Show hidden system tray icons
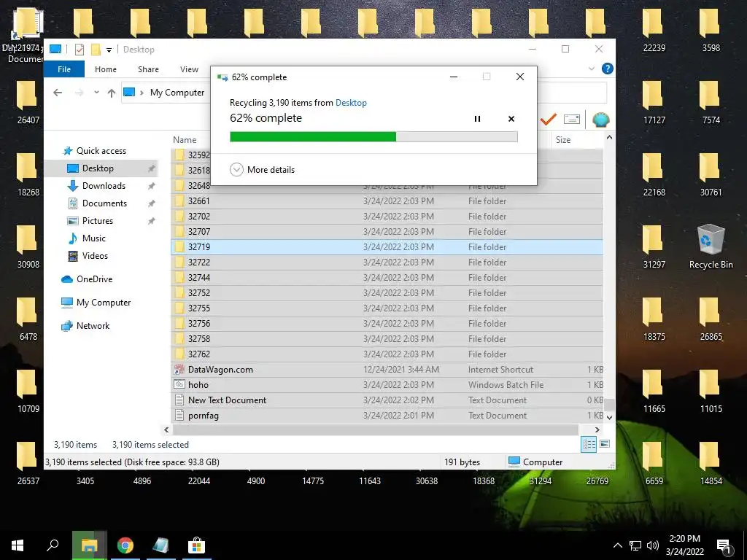 [x=617, y=545]
